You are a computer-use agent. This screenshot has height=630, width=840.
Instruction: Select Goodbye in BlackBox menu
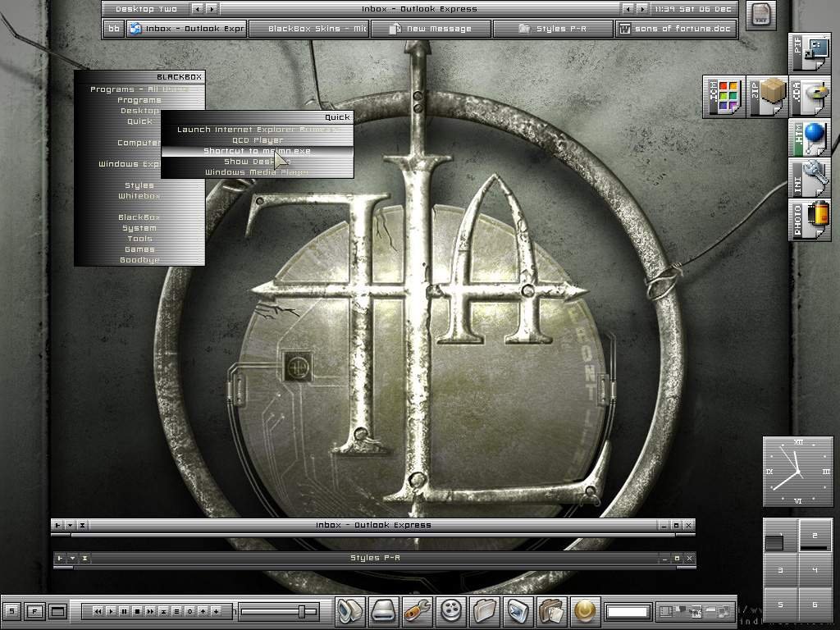point(139,260)
